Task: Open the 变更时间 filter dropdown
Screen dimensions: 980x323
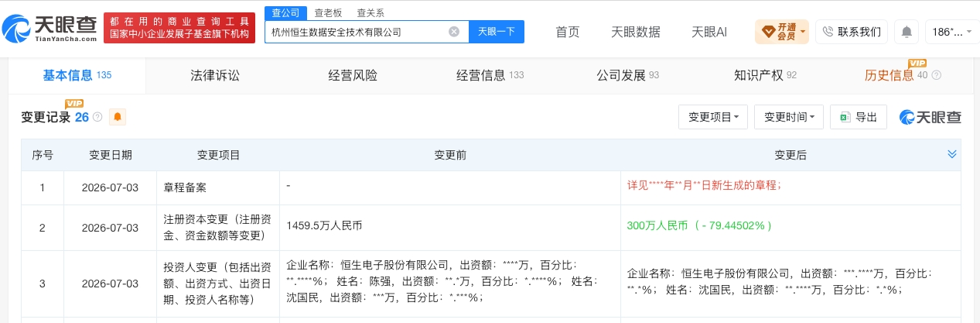Action: (789, 117)
